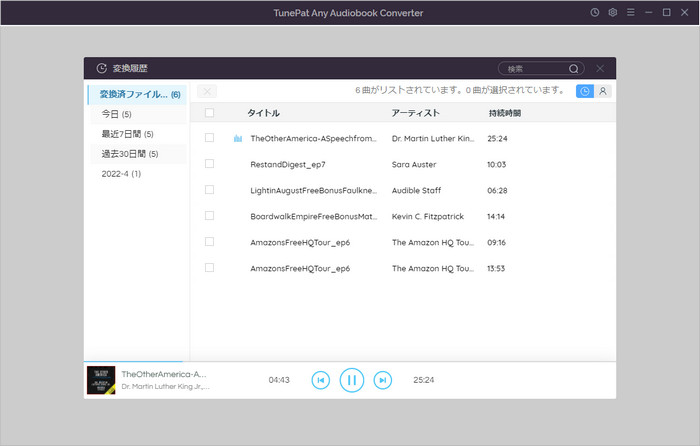Screen dimensions: 700x446
Task: Check the LightinAugustFreeBonusFaulkne checkbox
Action: [x=209, y=190]
